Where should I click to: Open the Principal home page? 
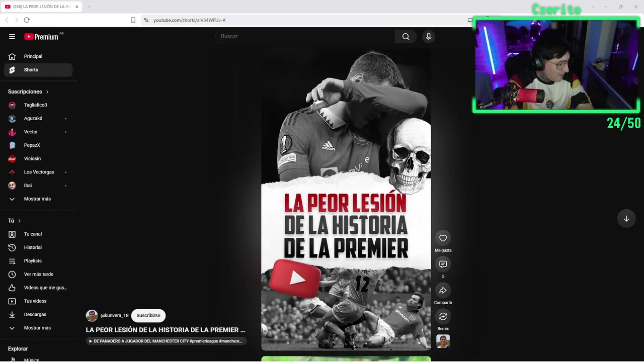click(38, 56)
